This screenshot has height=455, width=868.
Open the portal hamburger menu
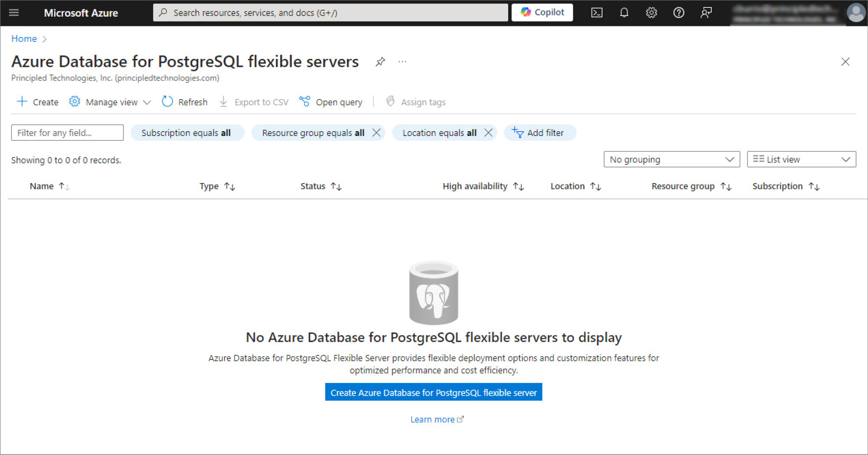point(14,12)
